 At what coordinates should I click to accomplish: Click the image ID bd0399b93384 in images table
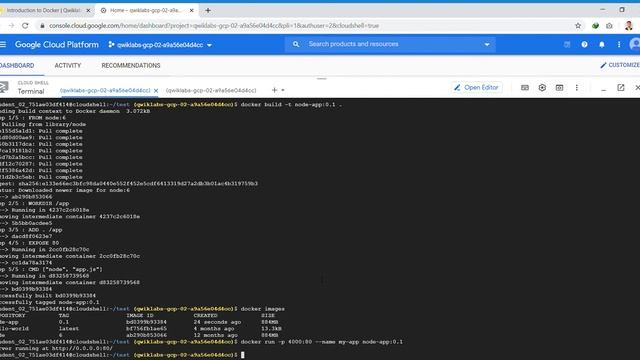pyautogui.click(x=146, y=322)
